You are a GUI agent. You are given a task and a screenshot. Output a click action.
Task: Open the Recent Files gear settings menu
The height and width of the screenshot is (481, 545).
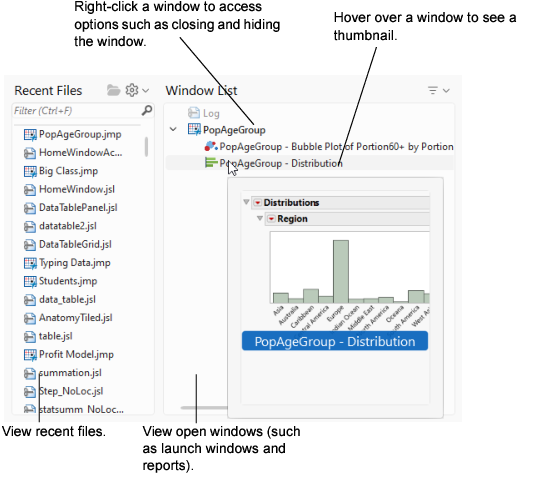point(137,90)
